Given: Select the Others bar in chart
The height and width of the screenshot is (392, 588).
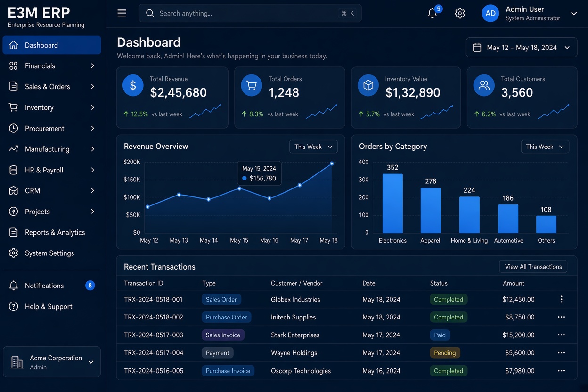Looking at the screenshot, I should [546, 224].
